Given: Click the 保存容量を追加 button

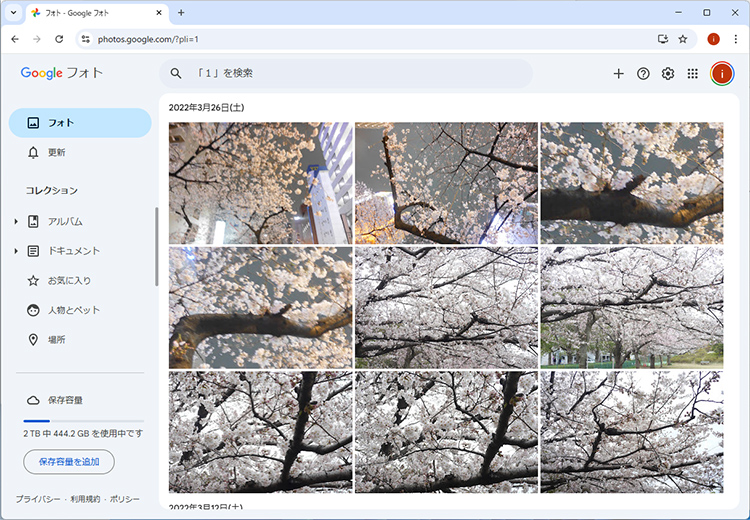Looking at the screenshot, I should coord(69,462).
